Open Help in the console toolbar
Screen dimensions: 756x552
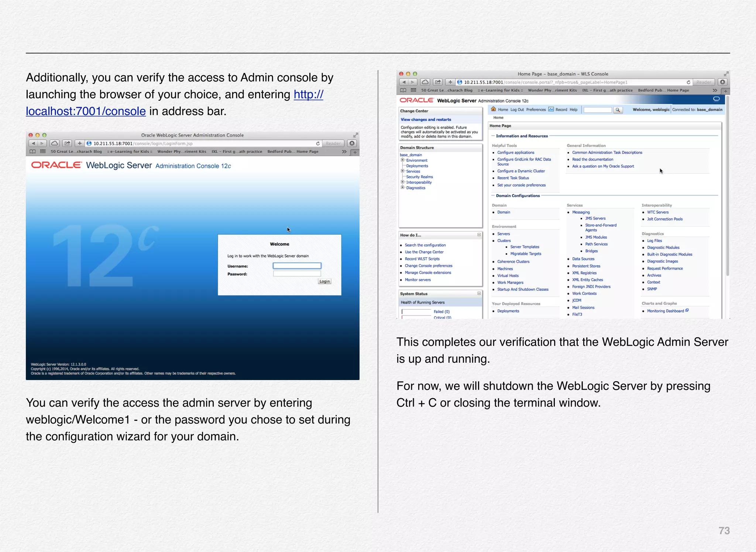(573, 110)
